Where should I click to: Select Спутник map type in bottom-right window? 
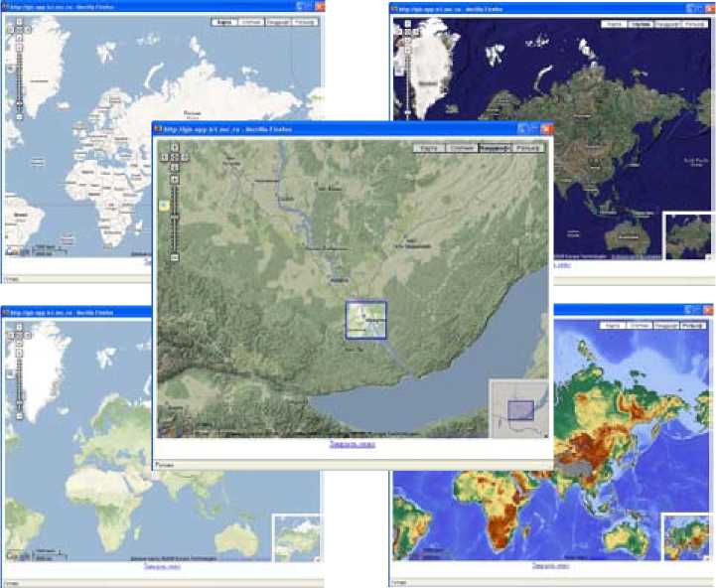point(639,326)
